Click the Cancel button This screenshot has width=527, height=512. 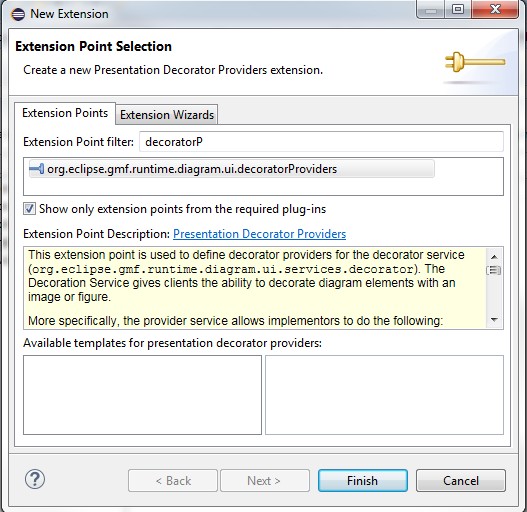pyautogui.click(x=460, y=481)
